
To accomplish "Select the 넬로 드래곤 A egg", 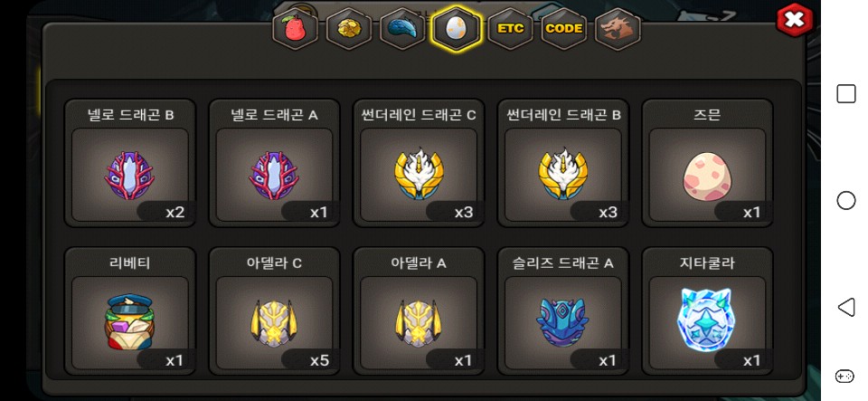I will (x=275, y=164).
